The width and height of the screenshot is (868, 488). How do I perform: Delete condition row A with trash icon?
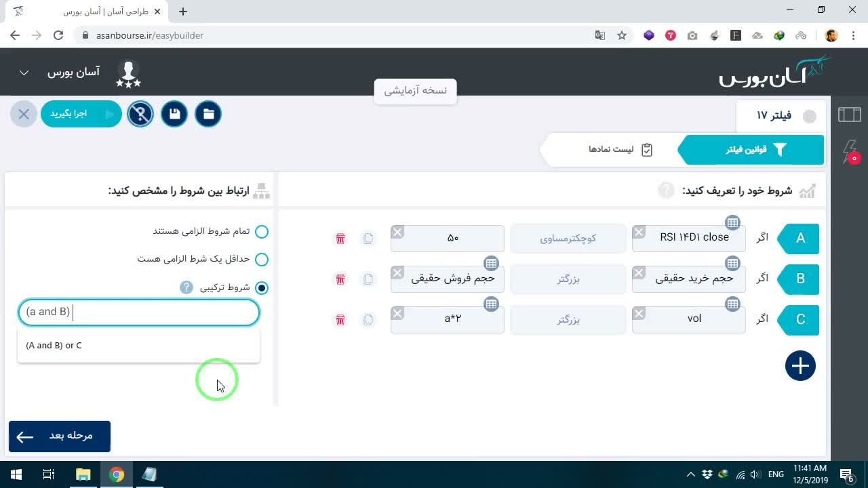coord(340,239)
